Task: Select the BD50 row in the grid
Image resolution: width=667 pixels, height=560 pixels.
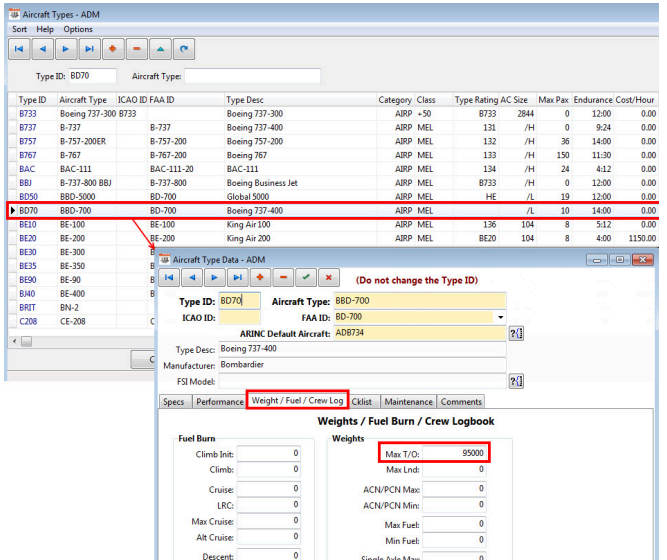Action: (333, 197)
